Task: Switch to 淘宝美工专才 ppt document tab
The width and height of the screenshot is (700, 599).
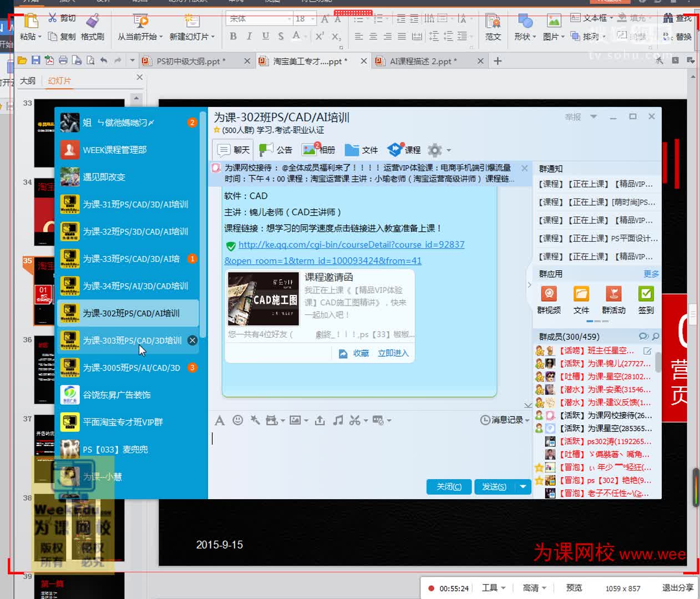Action: click(313, 61)
